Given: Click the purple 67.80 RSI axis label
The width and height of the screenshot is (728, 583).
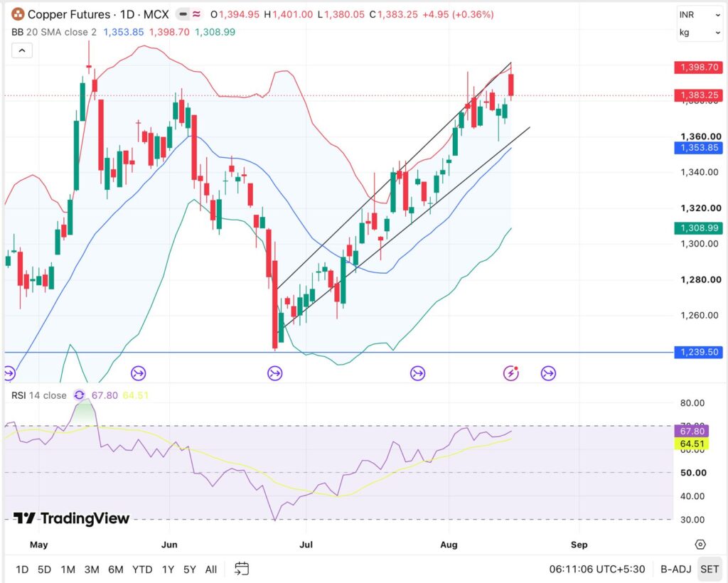Looking at the screenshot, I should tap(692, 432).
